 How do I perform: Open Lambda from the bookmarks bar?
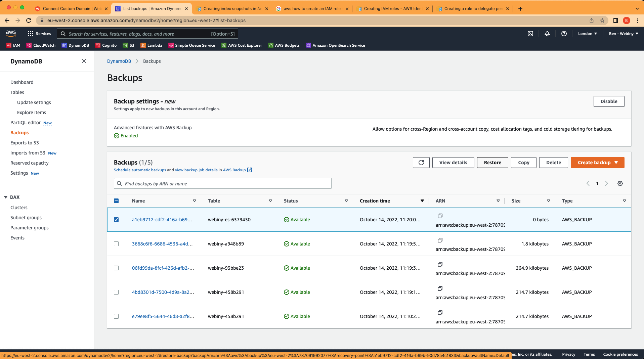click(x=151, y=45)
